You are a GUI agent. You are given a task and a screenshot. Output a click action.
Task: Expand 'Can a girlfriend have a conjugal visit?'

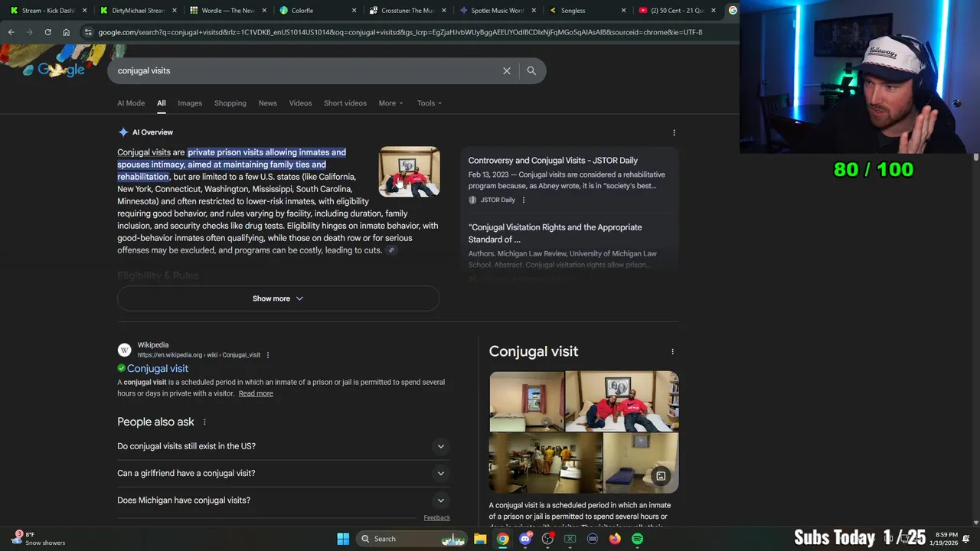click(283, 473)
